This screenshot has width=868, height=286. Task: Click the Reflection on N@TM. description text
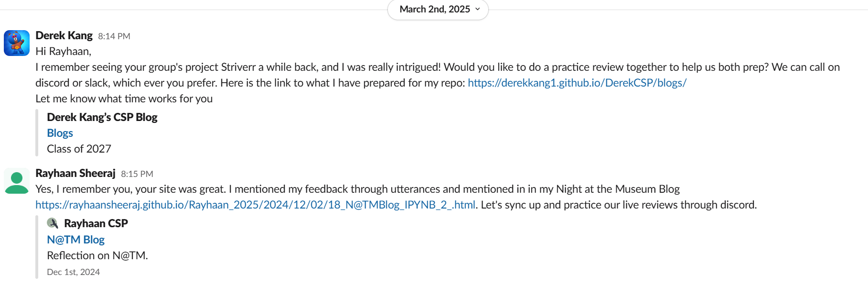coord(97,255)
